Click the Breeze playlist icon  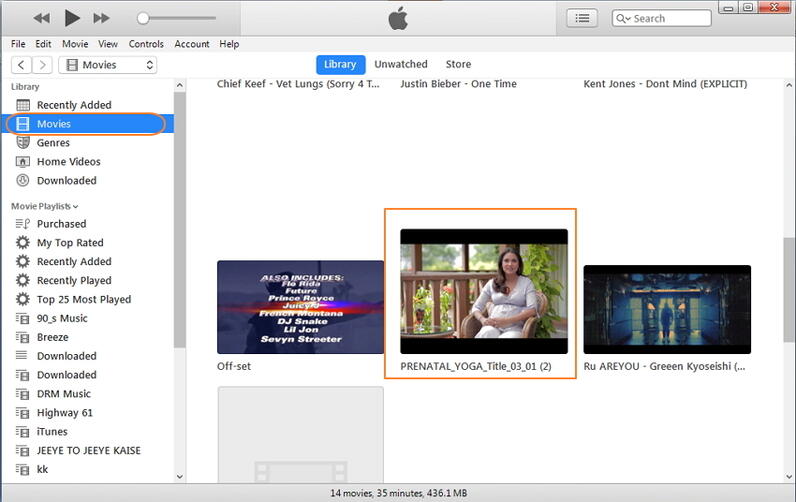[x=23, y=337]
